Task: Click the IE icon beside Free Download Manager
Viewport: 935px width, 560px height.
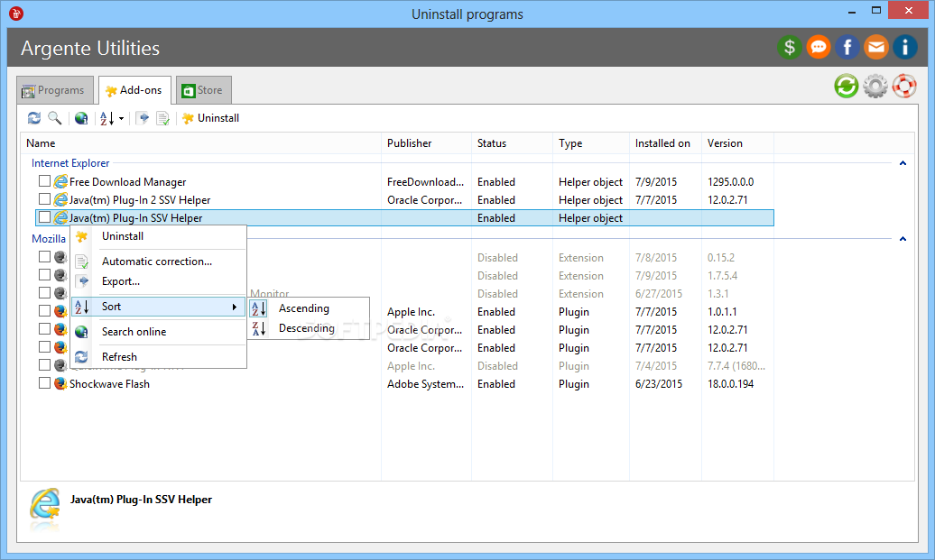Action: (x=60, y=181)
